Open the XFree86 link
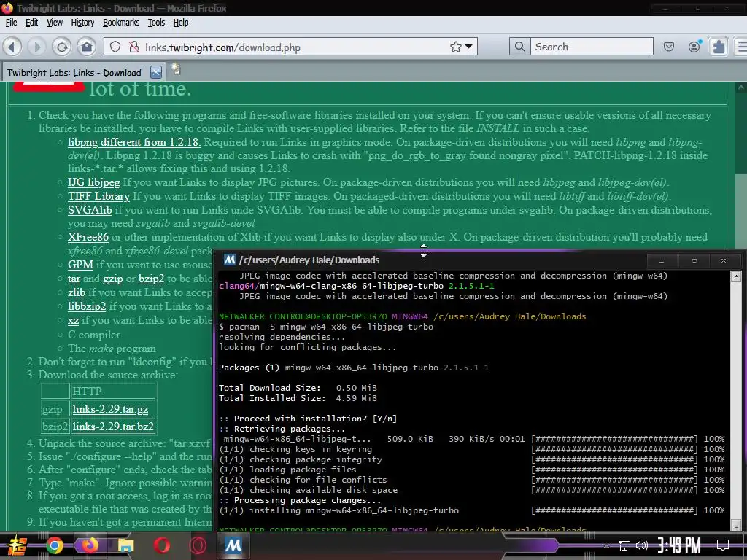 pyautogui.click(x=88, y=237)
